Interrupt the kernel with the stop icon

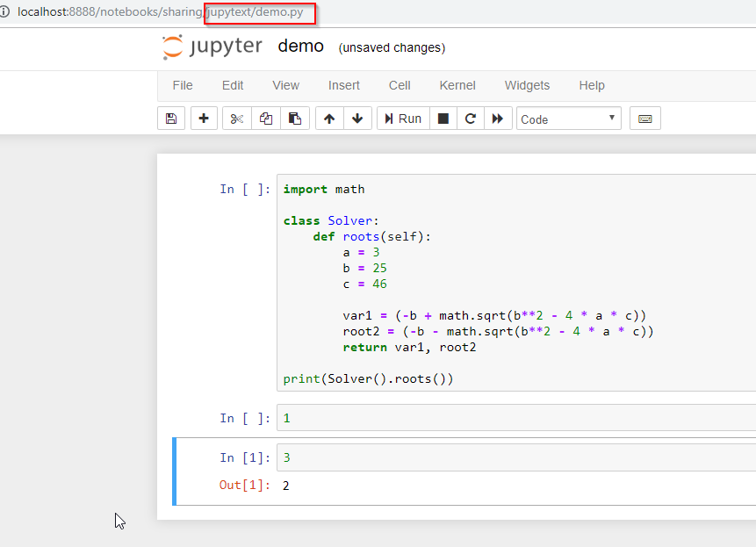coord(443,118)
